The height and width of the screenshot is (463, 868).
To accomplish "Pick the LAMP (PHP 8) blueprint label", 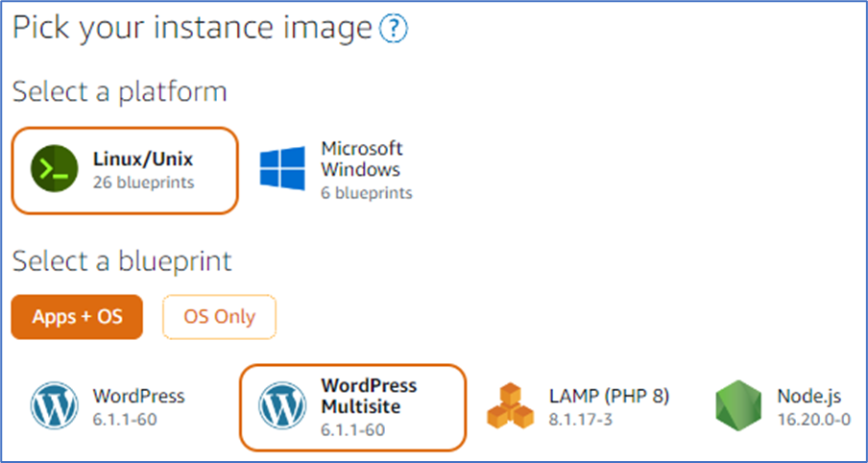I will tap(610, 396).
